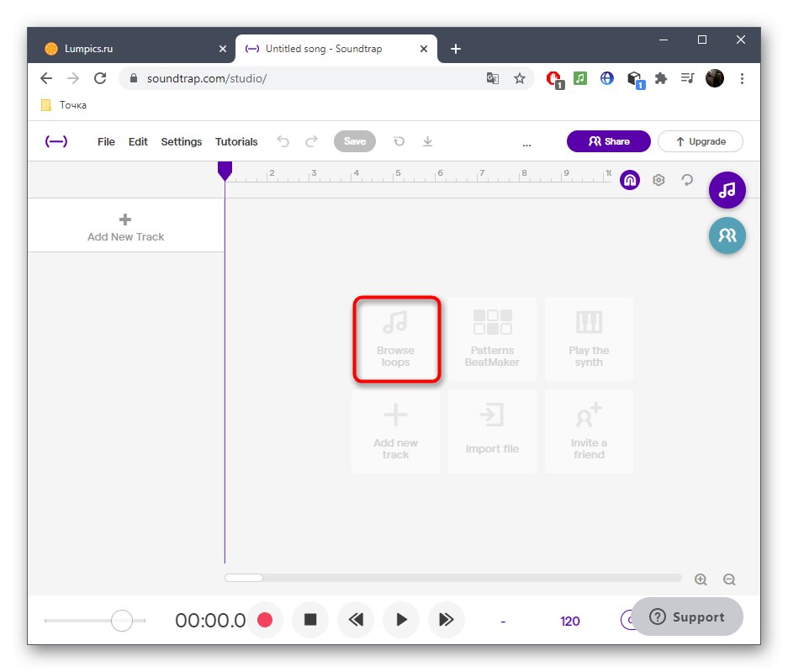Open the more options ellipsis
The image size is (788, 672).
click(x=526, y=145)
